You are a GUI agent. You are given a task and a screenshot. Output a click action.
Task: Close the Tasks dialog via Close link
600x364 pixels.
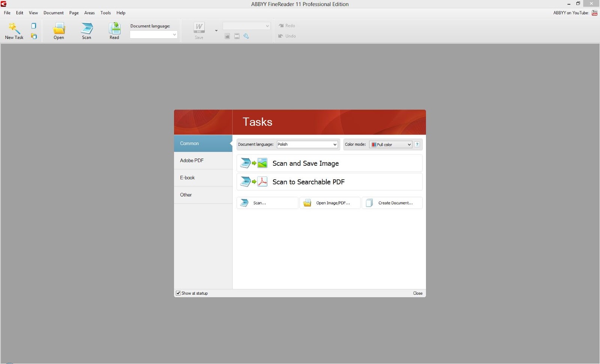[418, 293]
